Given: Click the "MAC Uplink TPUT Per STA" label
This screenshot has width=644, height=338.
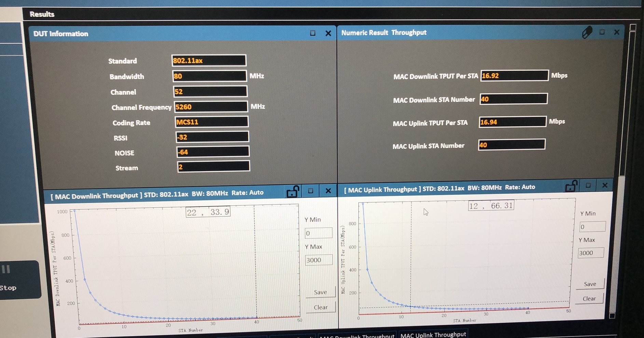Looking at the screenshot, I should [x=430, y=123].
